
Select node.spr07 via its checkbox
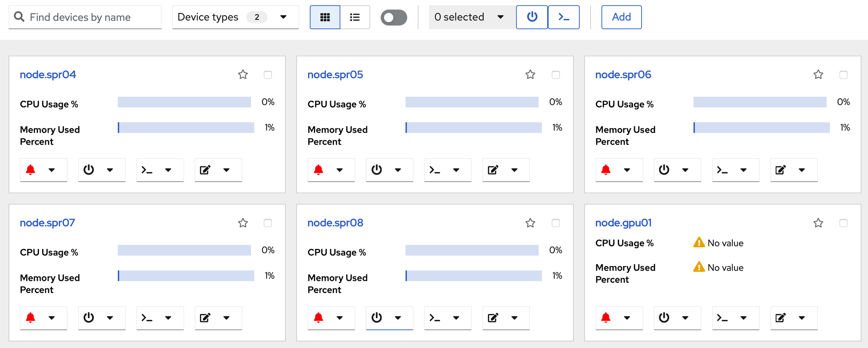click(x=268, y=223)
